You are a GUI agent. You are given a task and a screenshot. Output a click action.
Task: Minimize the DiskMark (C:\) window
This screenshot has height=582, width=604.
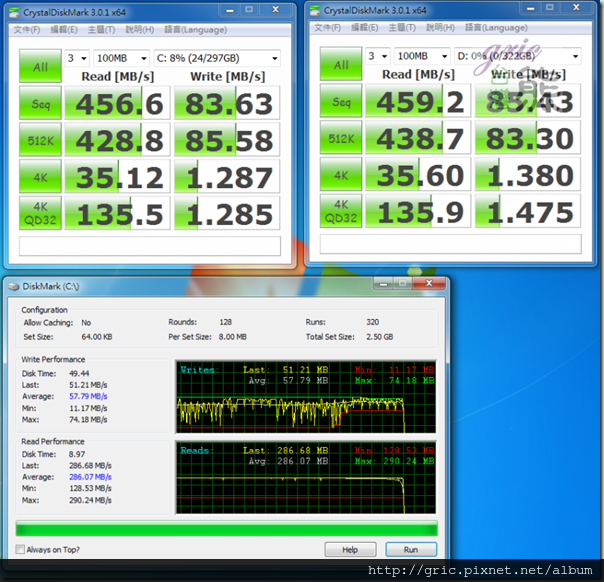coord(383,283)
